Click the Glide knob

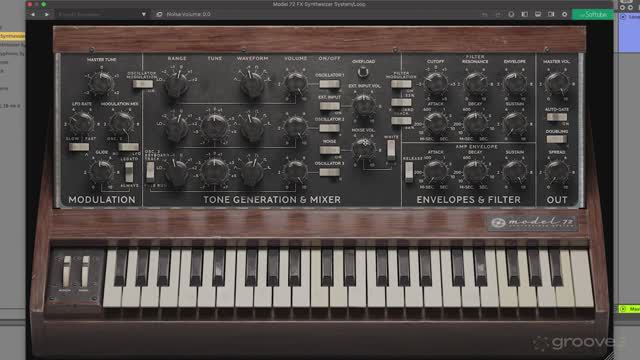101,171
